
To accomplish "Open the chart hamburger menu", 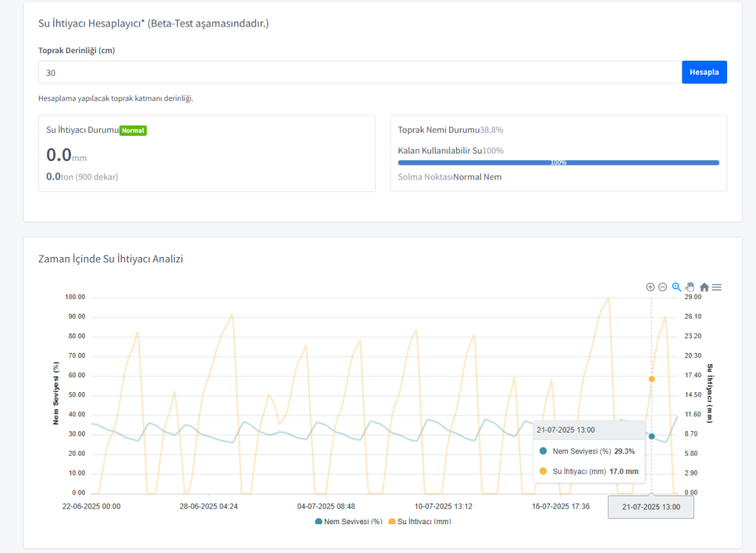I will [x=717, y=287].
